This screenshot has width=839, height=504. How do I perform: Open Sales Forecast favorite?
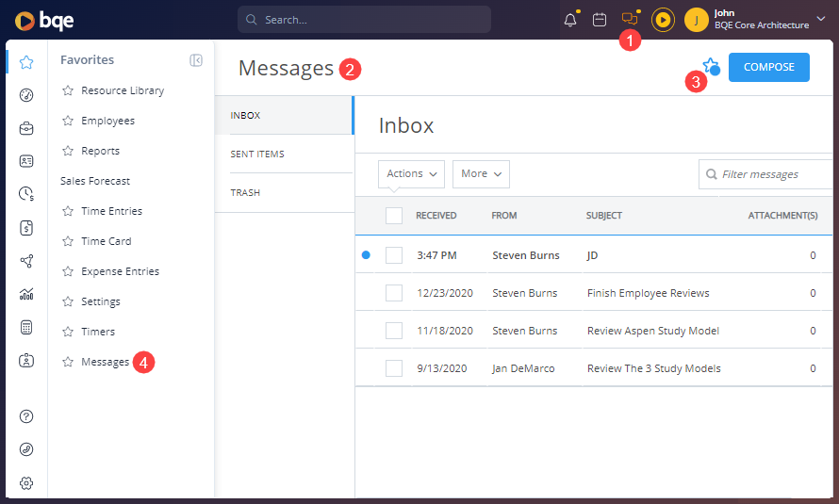coord(95,181)
